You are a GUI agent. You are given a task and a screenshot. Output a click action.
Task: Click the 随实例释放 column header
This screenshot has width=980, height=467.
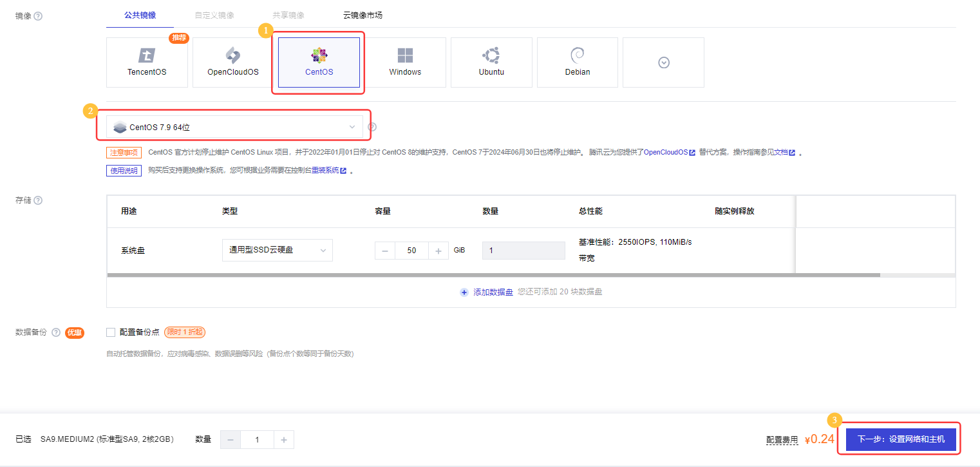tap(734, 211)
